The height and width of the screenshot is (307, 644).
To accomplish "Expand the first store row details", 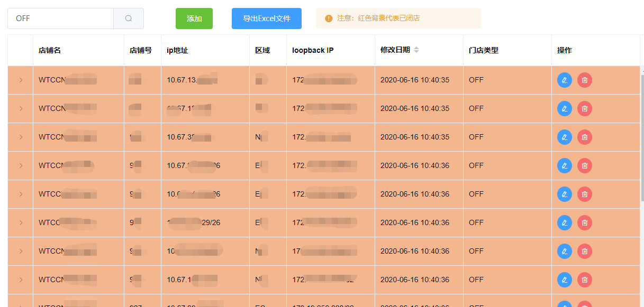I will [20, 80].
